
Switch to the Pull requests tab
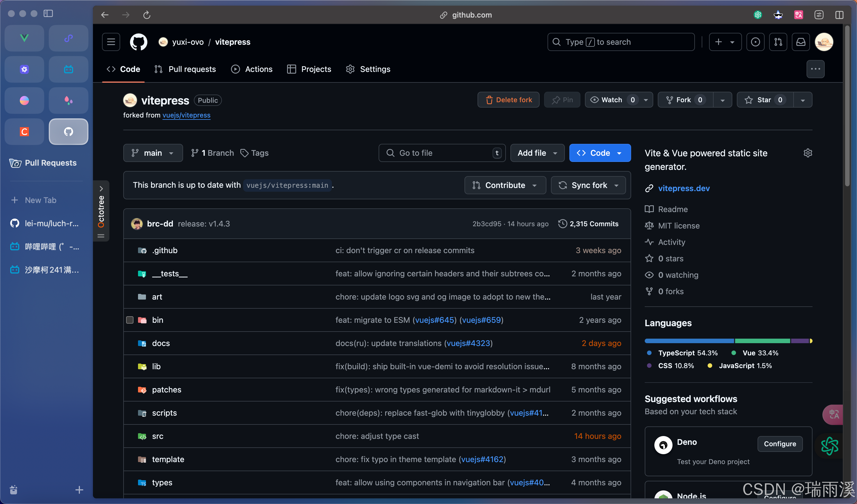pos(185,69)
